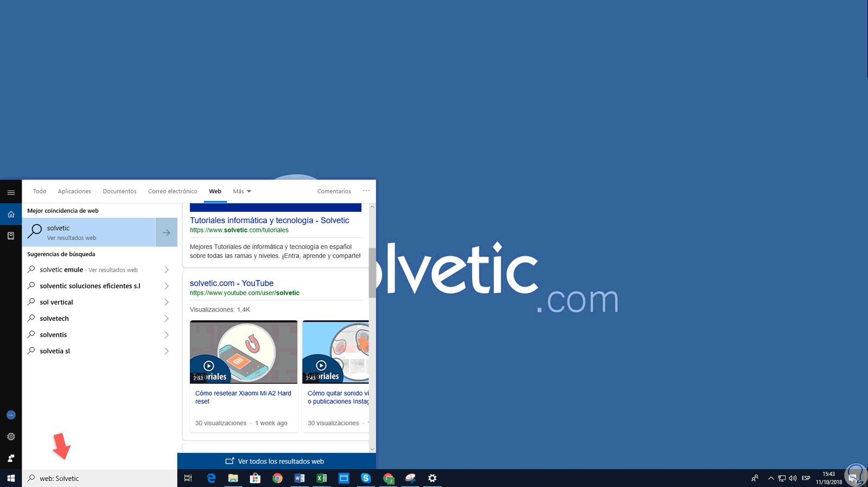Open Cortana sidebar settings gear

tap(11, 437)
